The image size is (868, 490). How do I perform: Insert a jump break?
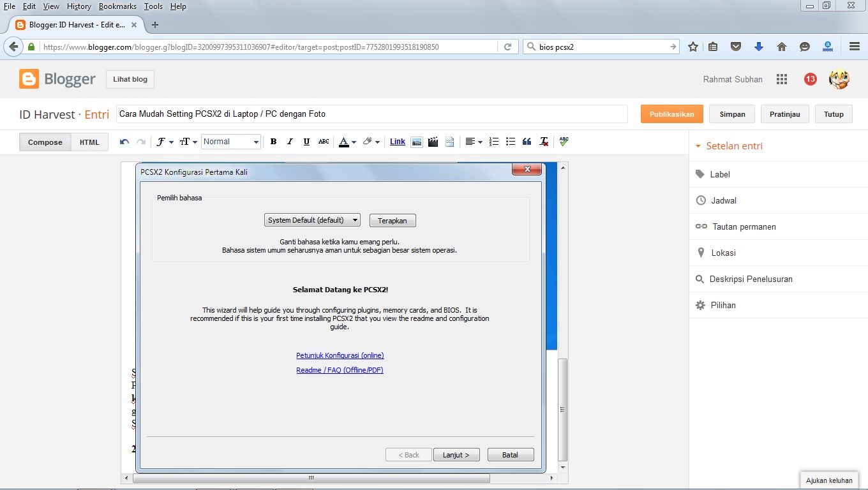(449, 142)
